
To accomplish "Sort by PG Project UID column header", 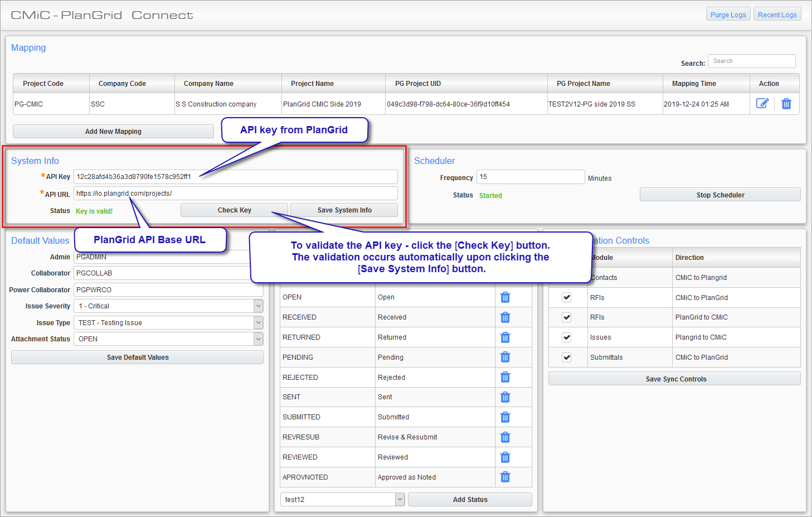I will coord(466,83).
